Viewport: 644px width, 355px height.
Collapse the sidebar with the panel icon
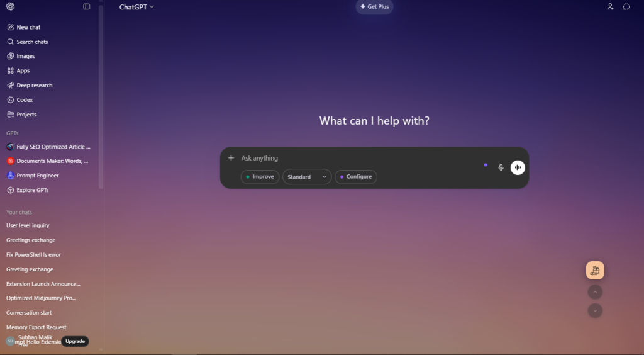click(x=87, y=6)
